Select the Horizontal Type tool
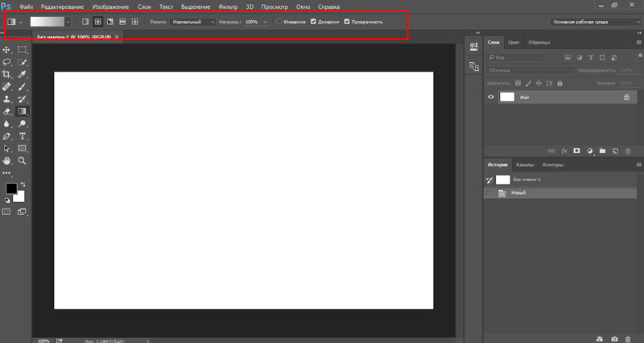This screenshot has height=343, width=644. (22, 136)
